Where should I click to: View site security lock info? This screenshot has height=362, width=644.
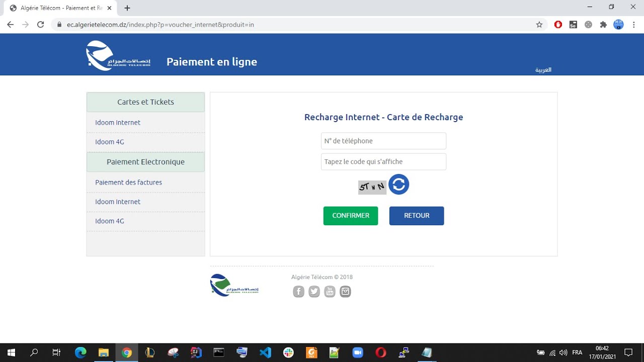point(59,25)
